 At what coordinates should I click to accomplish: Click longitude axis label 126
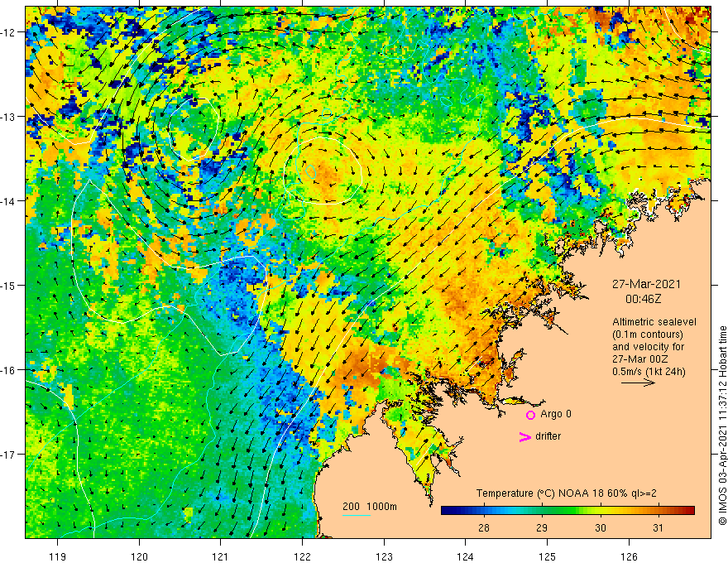point(629,556)
